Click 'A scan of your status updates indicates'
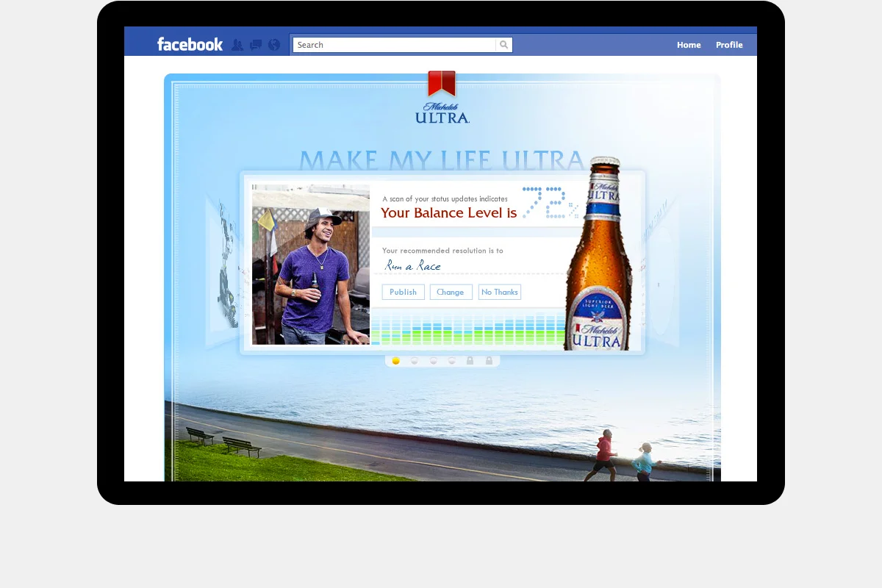The image size is (882, 588). point(445,198)
